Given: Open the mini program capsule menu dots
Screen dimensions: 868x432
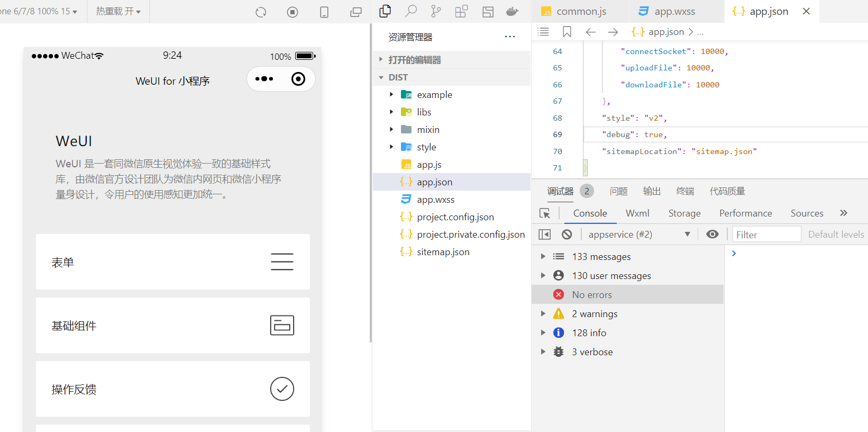Looking at the screenshot, I should [264, 79].
